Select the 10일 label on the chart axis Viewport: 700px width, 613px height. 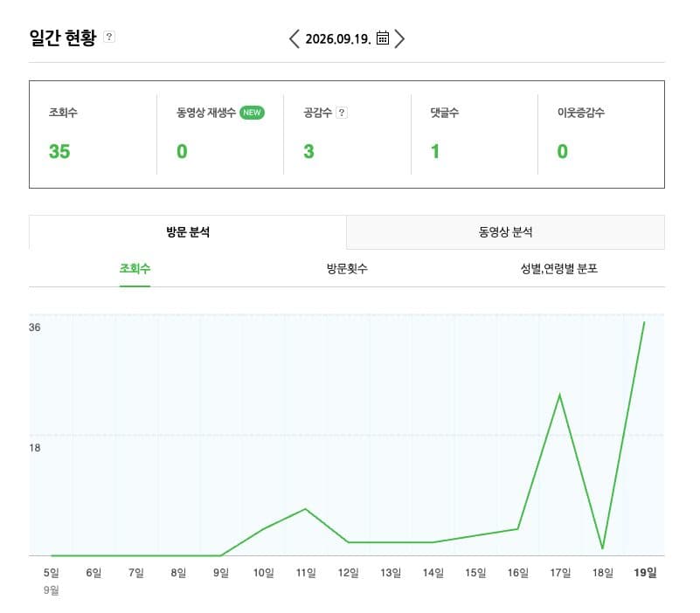pyautogui.click(x=263, y=573)
